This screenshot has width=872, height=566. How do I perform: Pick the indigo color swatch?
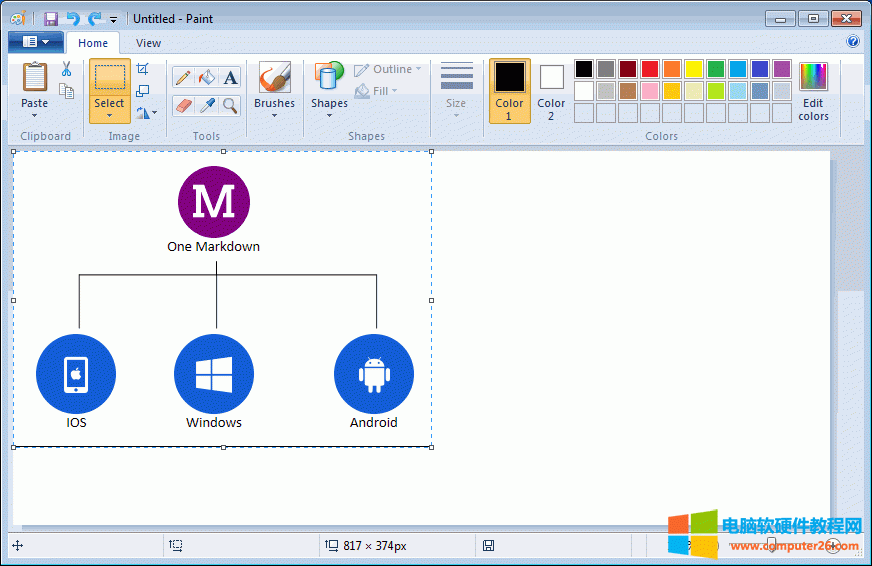click(x=760, y=69)
